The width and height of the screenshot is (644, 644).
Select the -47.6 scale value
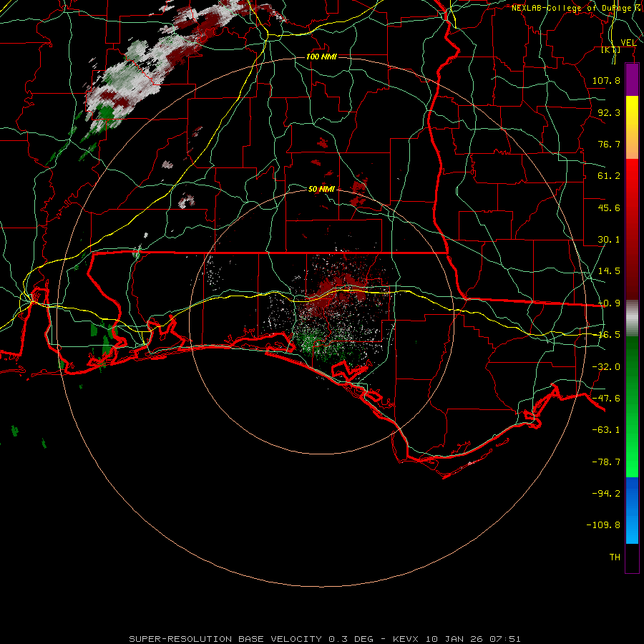[x=606, y=399]
